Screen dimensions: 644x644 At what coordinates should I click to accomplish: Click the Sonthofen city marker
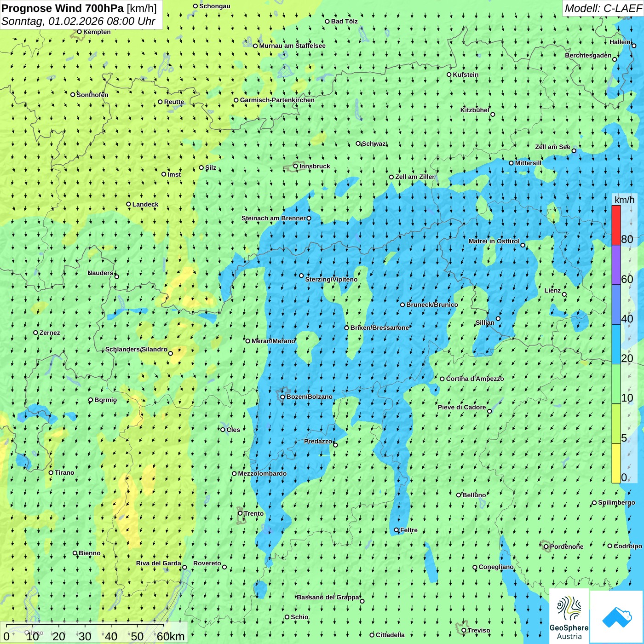click(x=73, y=95)
